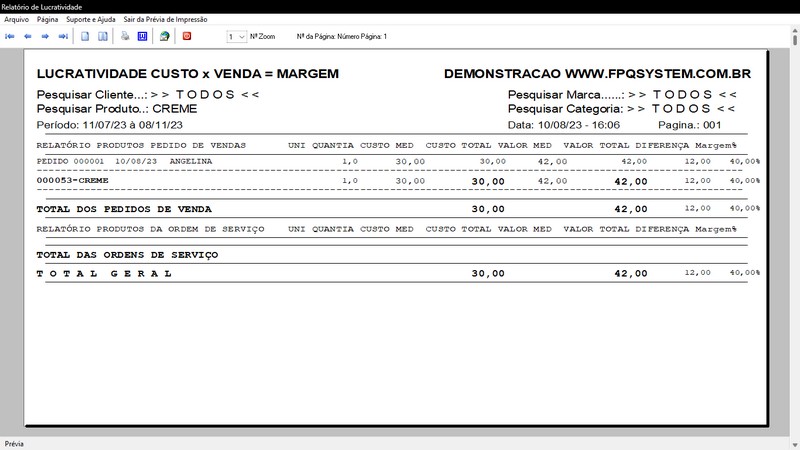Click the report title LUCRATIVIDADE CUSTO x VENDA = MARGEM
This screenshot has width=800, height=450.
(x=188, y=74)
